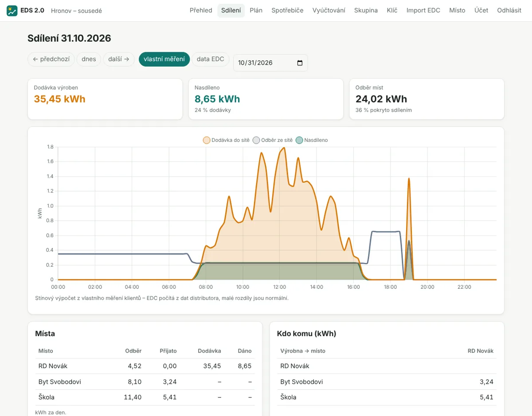Click the Výrobna → místo column header

tap(303, 351)
